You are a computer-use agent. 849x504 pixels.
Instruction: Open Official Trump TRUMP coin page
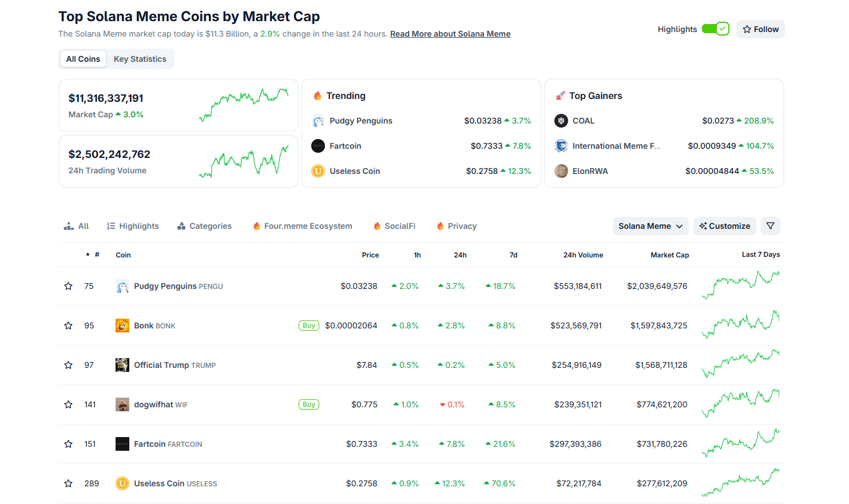[175, 365]
